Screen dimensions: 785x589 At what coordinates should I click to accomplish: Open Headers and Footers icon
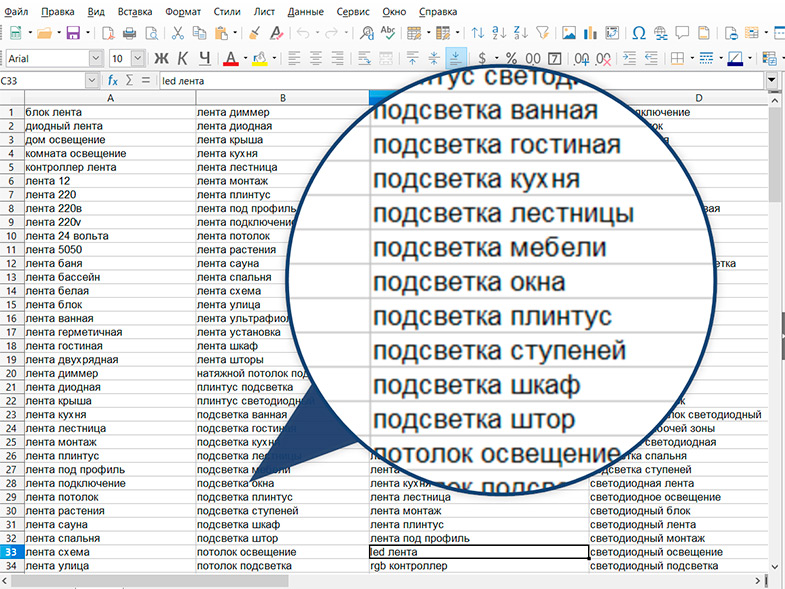tap(704, 34)
